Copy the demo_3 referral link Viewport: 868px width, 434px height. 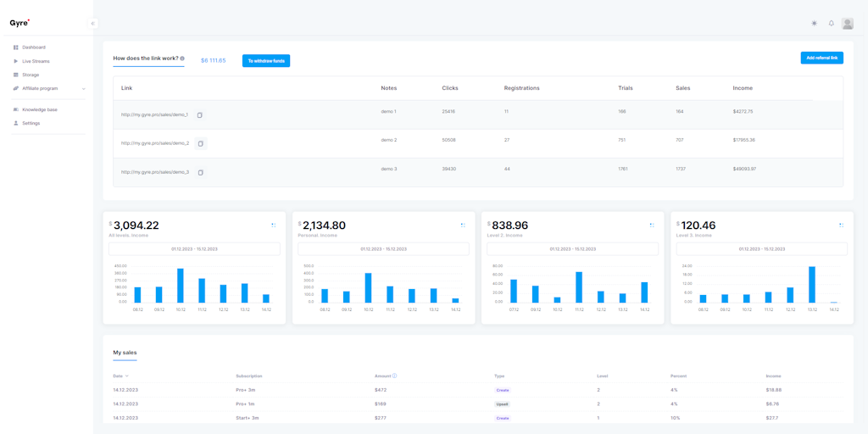[200, 173]
